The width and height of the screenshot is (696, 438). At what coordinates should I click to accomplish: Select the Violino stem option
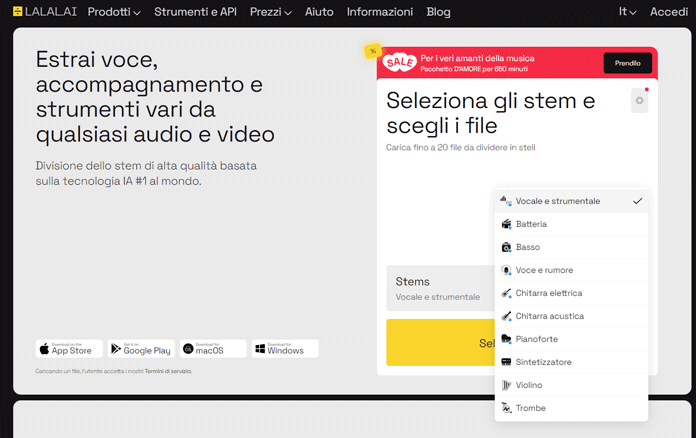[x=571, y=385]
